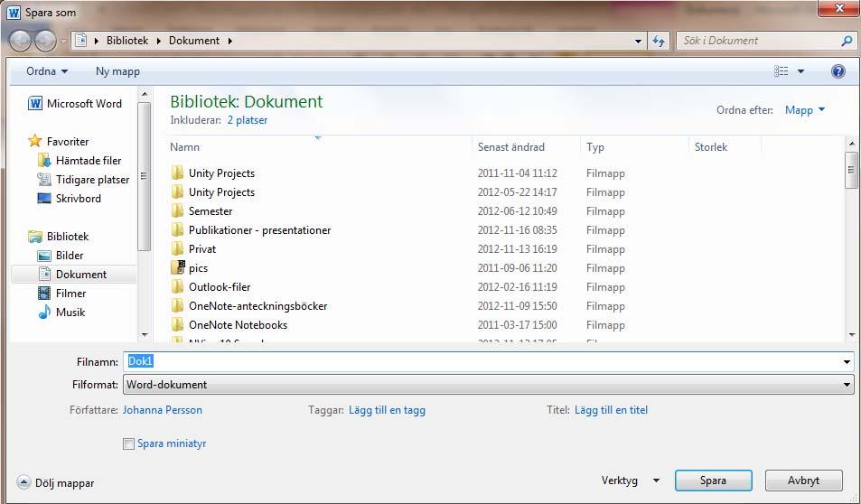Click the Ny mapp button
The height and width of the screenshot is (504, 861).
coord(117,71)
